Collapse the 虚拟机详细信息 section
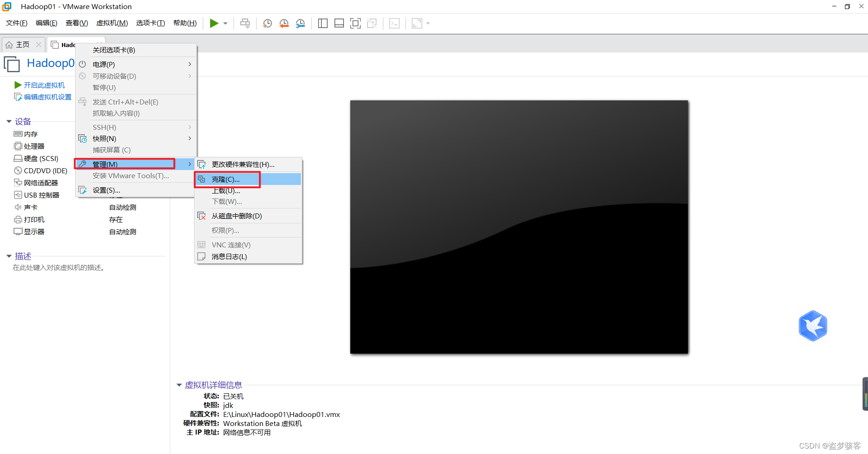 tap(179, 385)
